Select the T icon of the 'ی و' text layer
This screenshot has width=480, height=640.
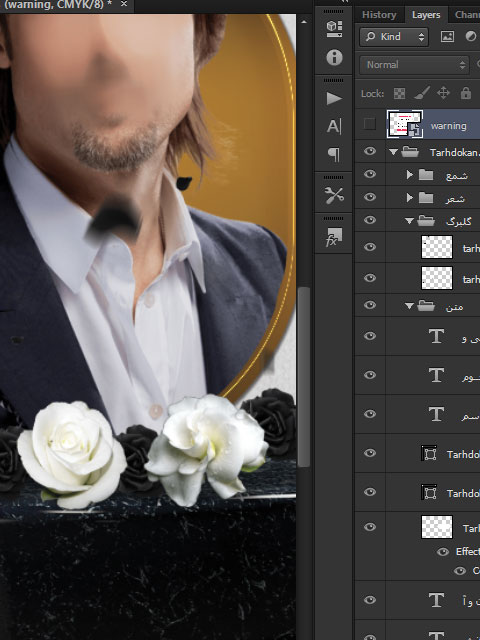point(436,336)
